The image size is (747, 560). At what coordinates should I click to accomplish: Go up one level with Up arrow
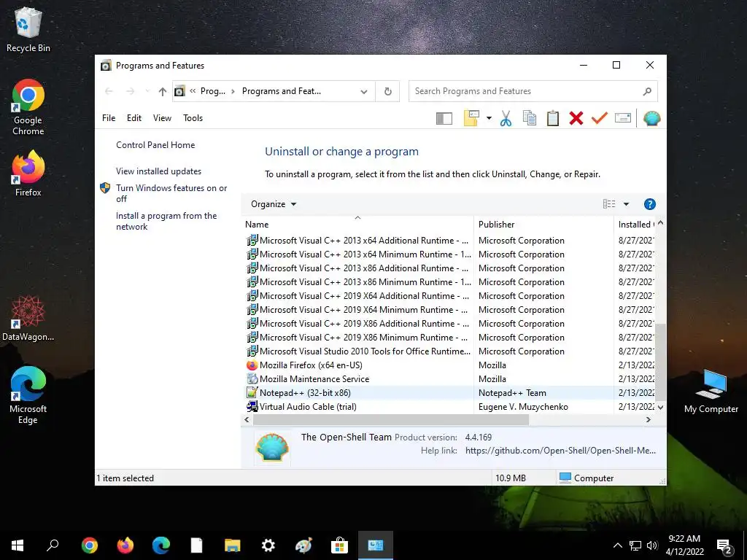[x=163, y=91]
